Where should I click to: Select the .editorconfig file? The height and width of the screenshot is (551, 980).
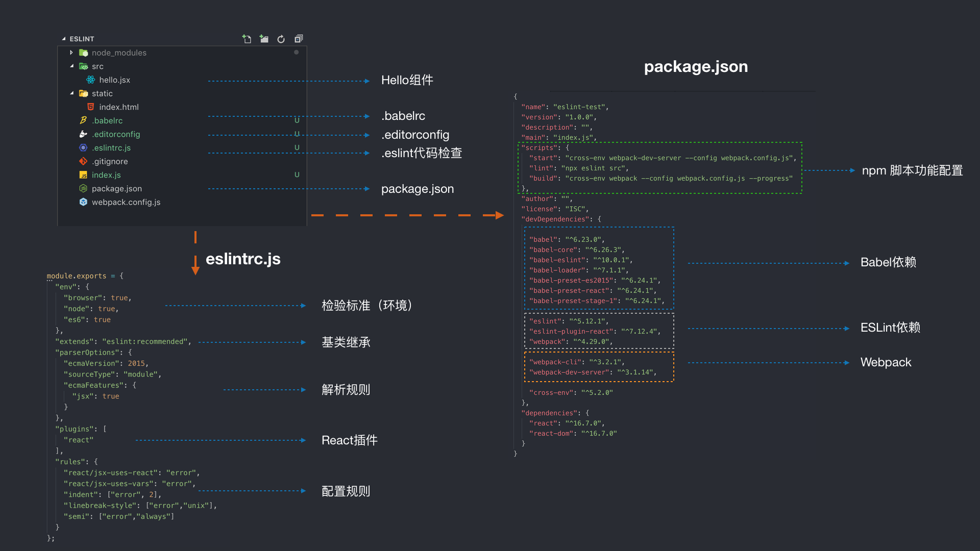click(x=116, y=134)
